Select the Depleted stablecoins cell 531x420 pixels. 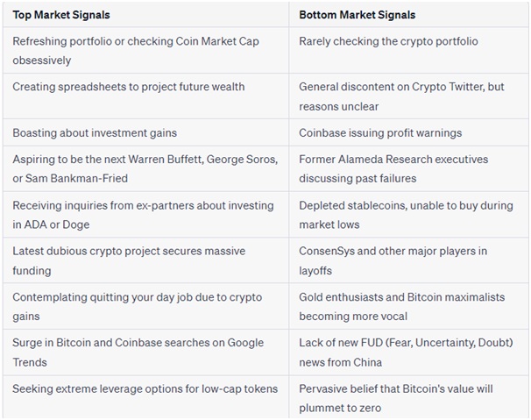coord(408,215)
